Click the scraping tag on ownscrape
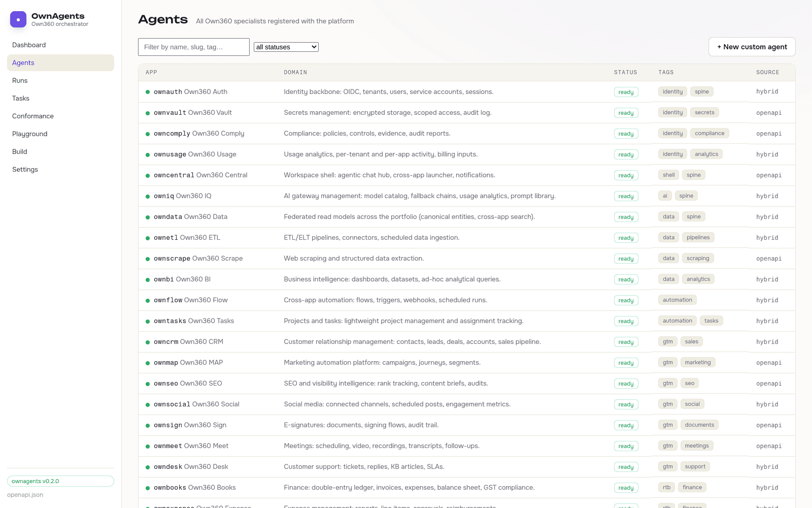The image size is (812, 508). tap(698, 259)
